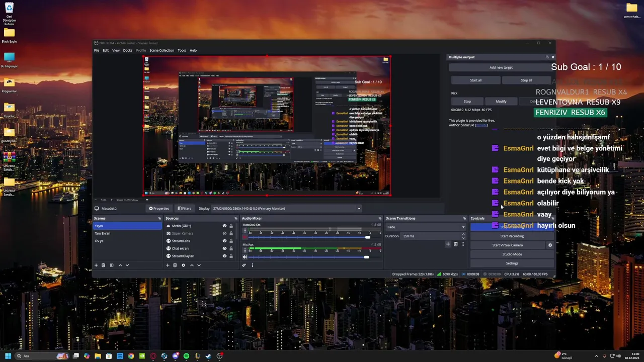This screenshot has width=644, height=362.
Task: Click Add new target button
Action: [x=501, y=67]
